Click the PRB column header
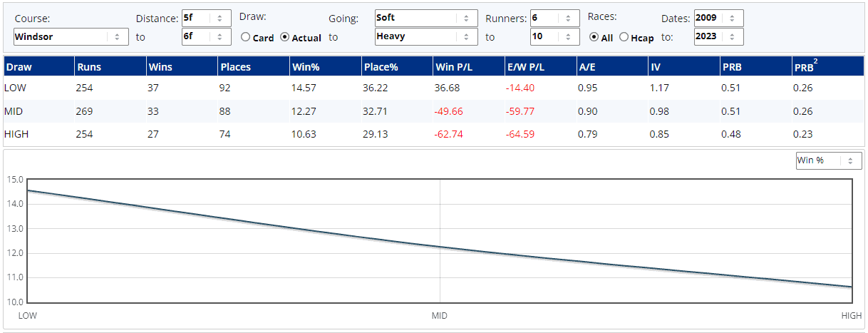 732,68
